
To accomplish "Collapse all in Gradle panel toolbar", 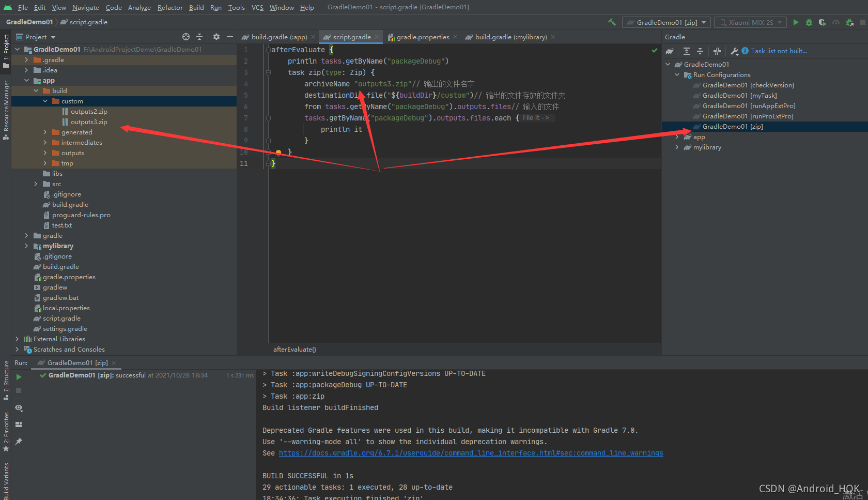I will [x=700, y=51].
